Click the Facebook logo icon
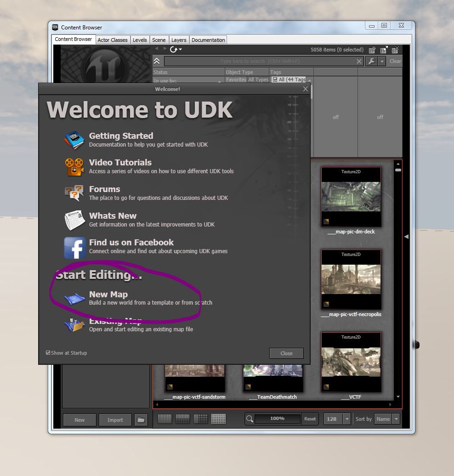This screenshot has width=454, height=476. coord(75,248)
